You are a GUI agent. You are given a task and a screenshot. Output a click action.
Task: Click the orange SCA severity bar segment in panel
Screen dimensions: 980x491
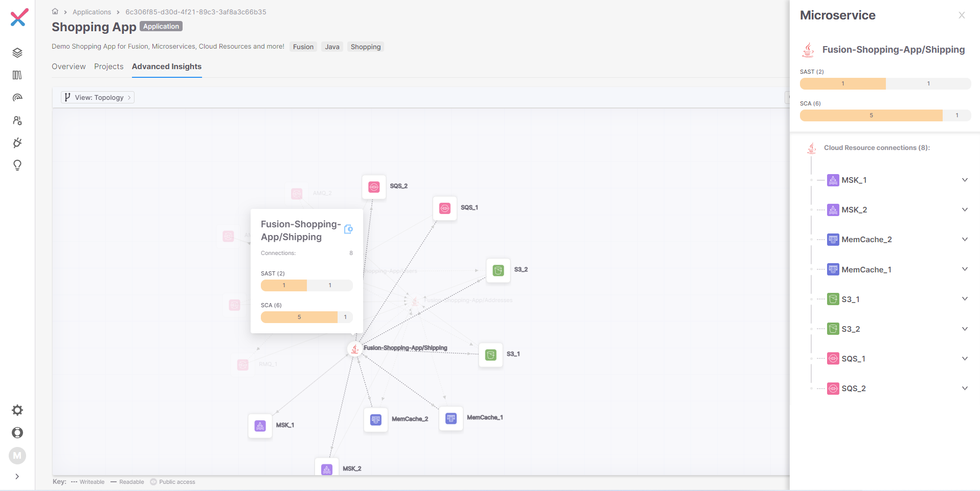point(871,116)
